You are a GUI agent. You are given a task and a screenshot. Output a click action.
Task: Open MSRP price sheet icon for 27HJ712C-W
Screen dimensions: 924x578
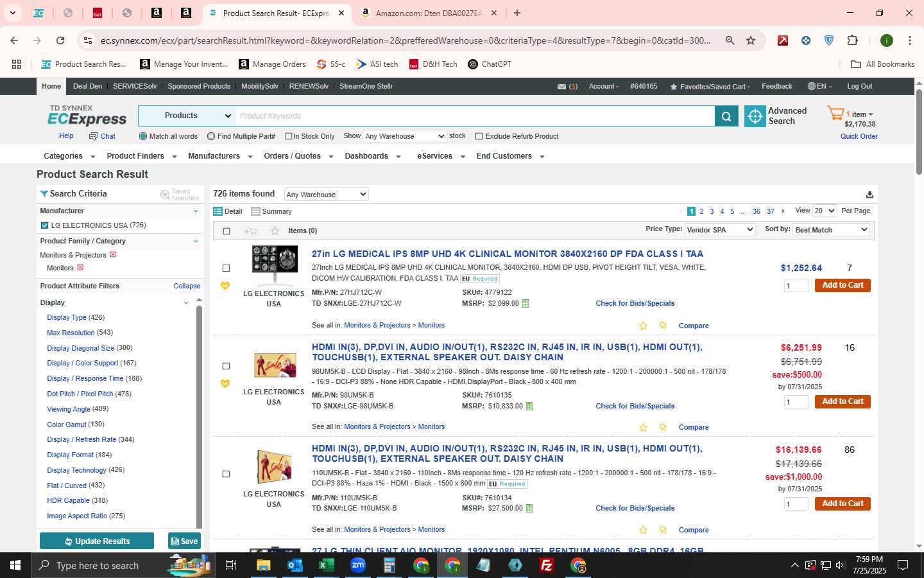pos(526,304)
